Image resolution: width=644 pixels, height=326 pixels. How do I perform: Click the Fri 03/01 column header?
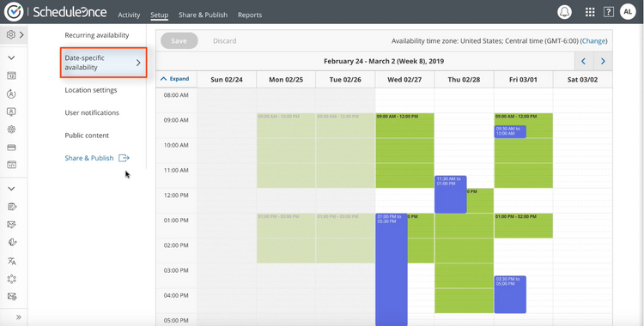(x=523, y=80)
